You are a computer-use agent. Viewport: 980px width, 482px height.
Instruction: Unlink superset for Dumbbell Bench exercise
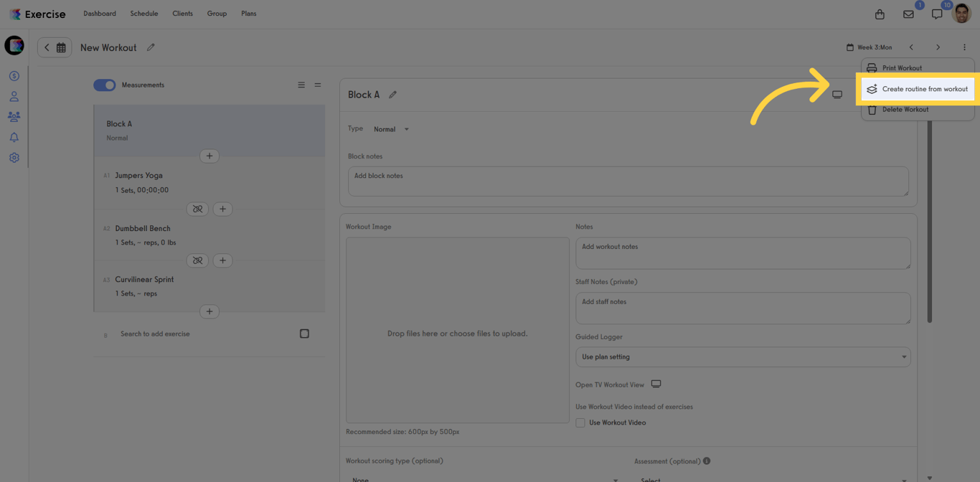tap(197, 260)
